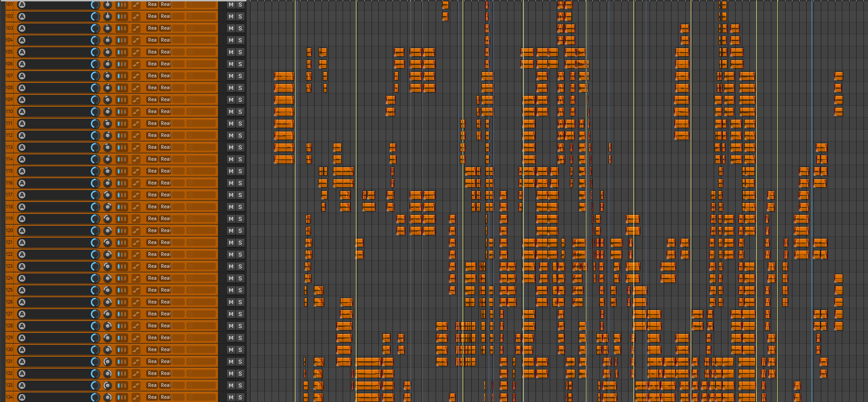Image resolution: width=868 pixels, height=402 pixels.
Task: Open the envelope button on track 110
Action: coord(136,112)
